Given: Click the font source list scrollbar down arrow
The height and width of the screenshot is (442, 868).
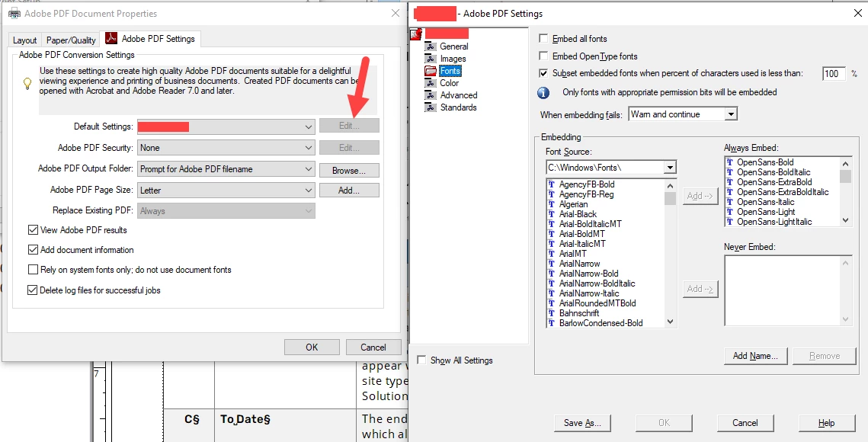Looking at the screenshot, I should pos(670,322).
